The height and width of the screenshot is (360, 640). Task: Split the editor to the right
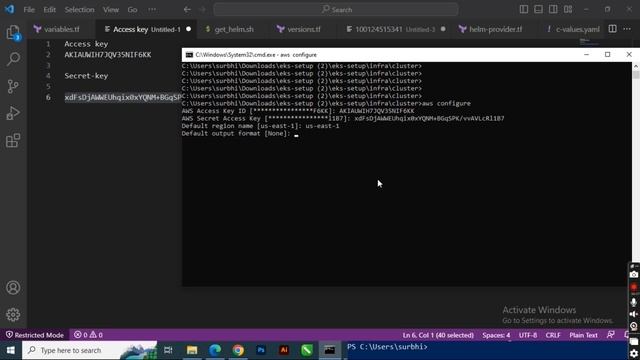[613, 29]
